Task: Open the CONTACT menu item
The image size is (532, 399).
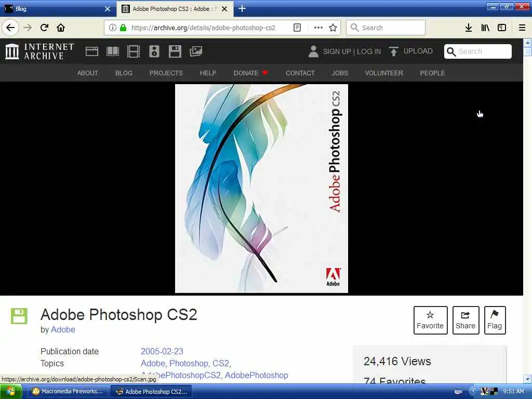Action: (x=300, y=73)
